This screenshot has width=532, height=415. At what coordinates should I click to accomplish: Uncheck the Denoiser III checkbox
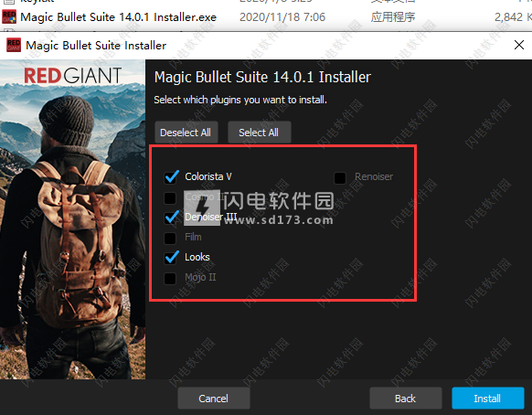(171, 218)
